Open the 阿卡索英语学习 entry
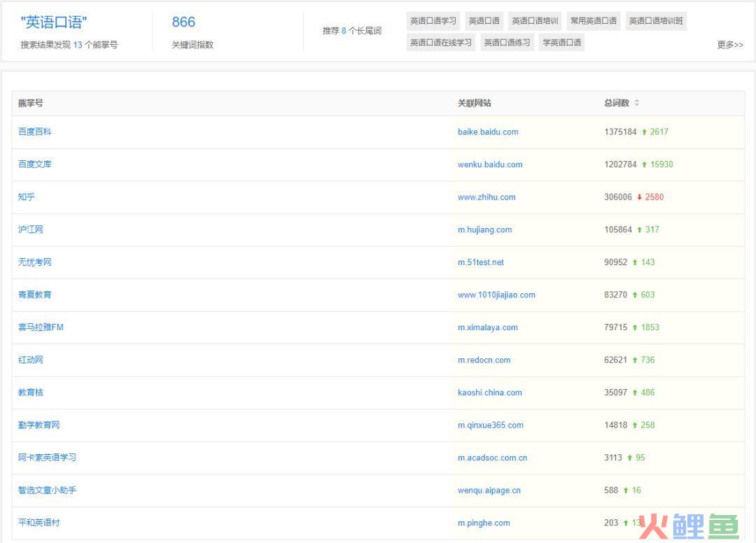This screenshot has height=543, width=756. pyautogui.click(x=48, y=457)
